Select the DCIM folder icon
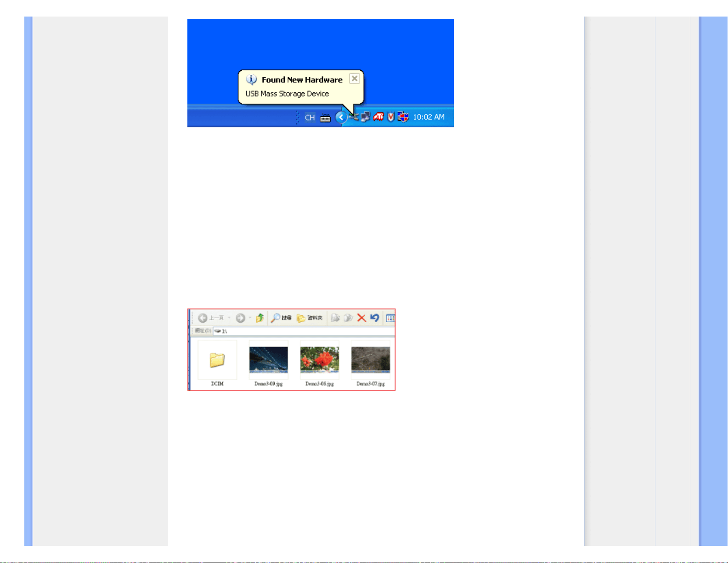 (x=217, y=360)
